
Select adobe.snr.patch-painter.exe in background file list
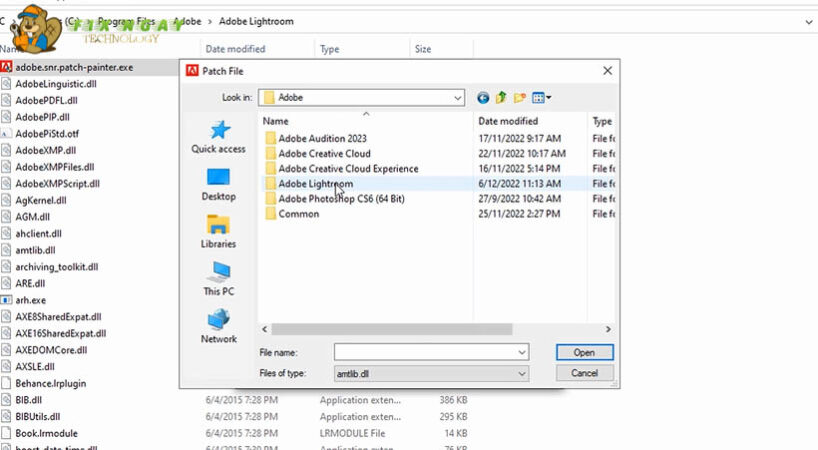pyautogui.click(x=74, y=68)
